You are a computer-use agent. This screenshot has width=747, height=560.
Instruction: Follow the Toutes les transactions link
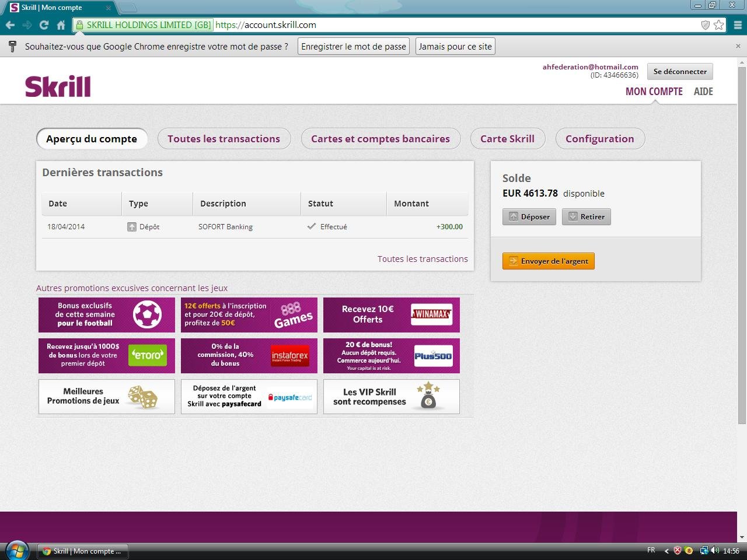pos(423,259)
